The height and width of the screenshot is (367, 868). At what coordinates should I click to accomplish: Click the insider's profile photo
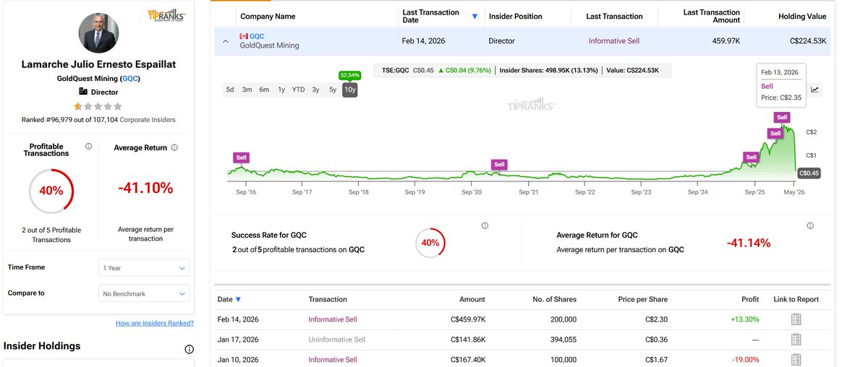coord(98,33)
